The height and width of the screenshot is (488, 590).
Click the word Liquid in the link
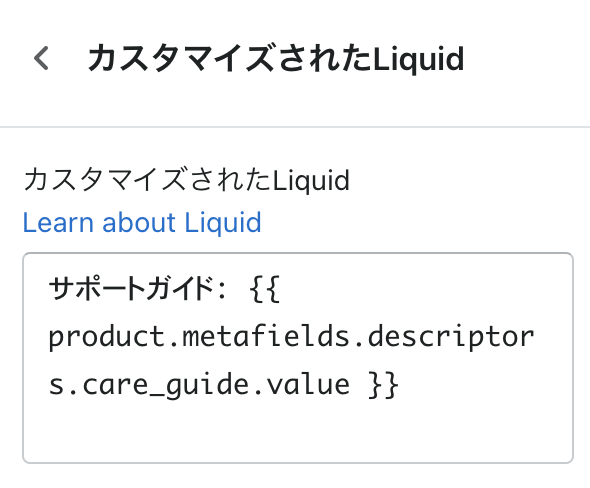click(223, 222)
